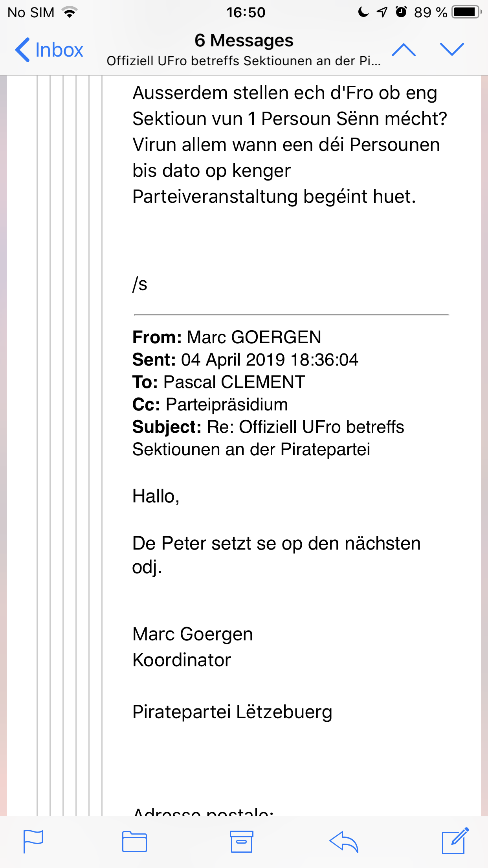Tap the battery indicator
This screenshot has height=868, width=488.
(466, 12)
